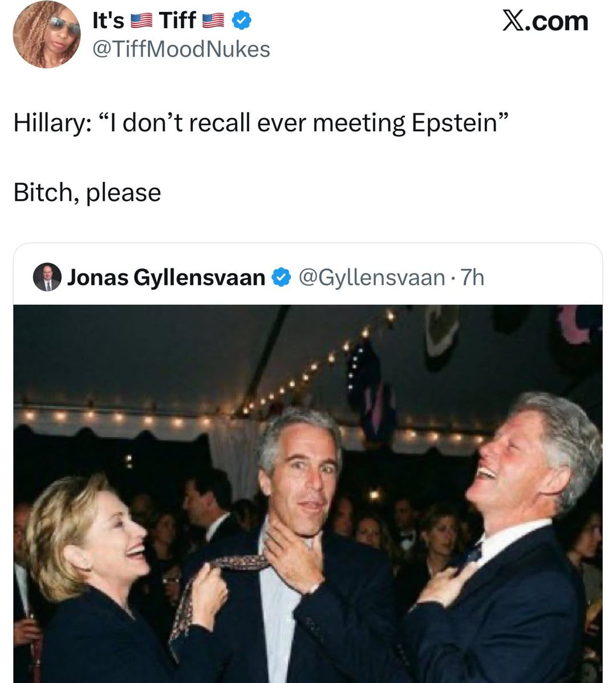This screenshot has height=683, width=616.
Task: Click the ".com" text in the watermark
Action: (x=561, y=21)
